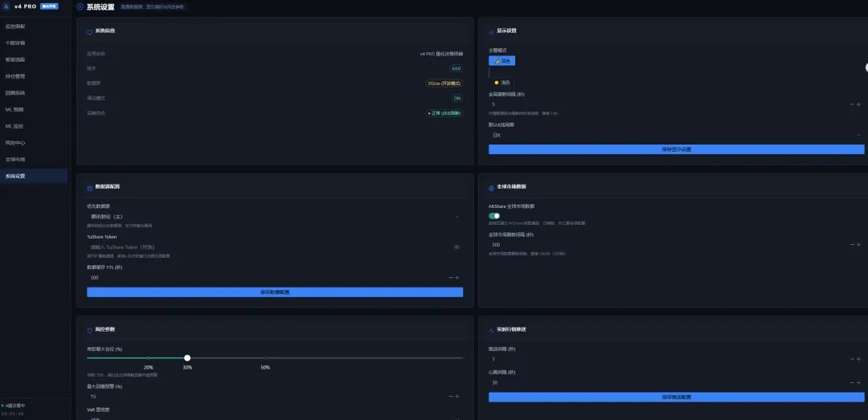
Task: Click the database icon of 数据源配置 card
Action: [x=90, y=188]
